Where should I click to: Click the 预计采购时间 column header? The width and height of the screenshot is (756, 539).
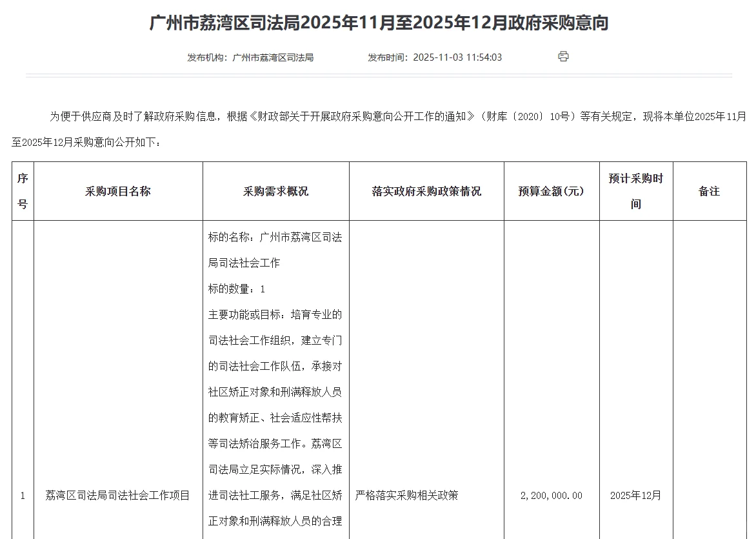(637, 190)
